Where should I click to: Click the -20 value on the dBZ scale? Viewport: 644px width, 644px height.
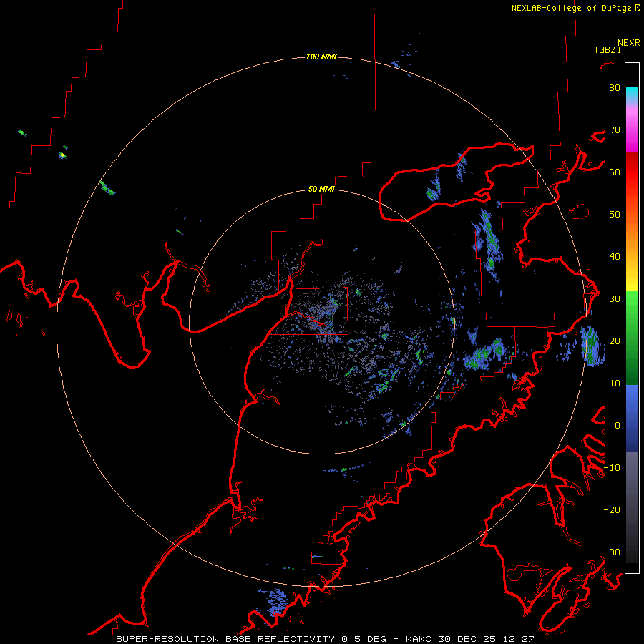click(x=612, y=510)
